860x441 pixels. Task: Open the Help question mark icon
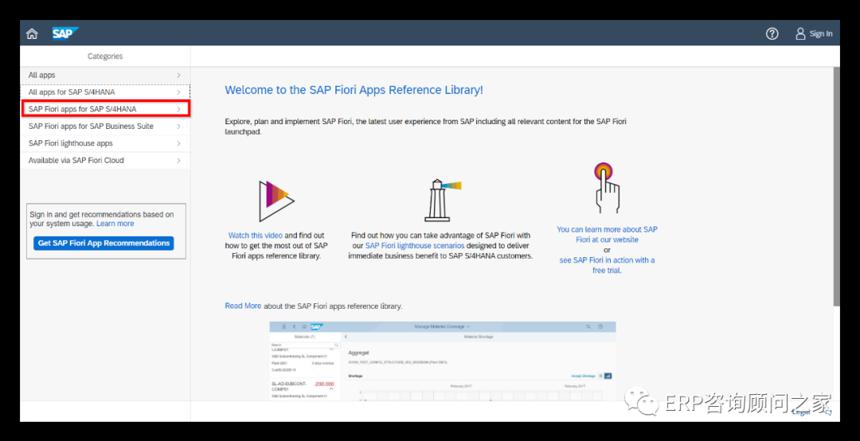coord(772,34)
